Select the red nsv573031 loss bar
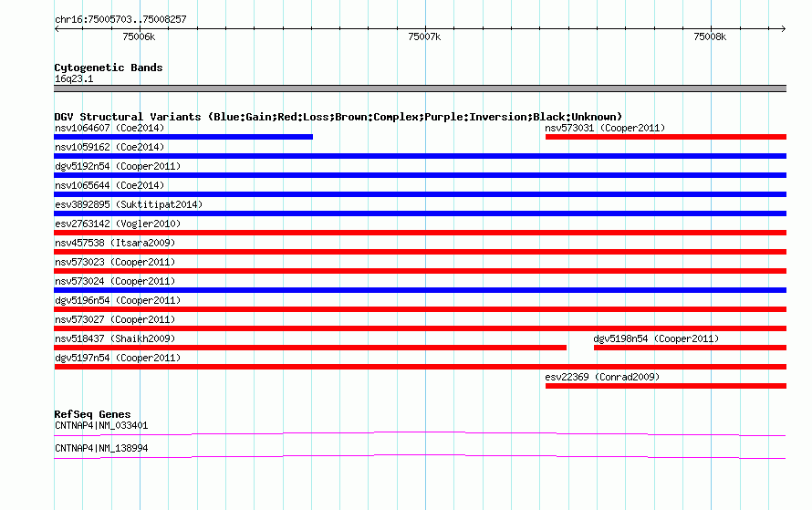 point(666,137)
